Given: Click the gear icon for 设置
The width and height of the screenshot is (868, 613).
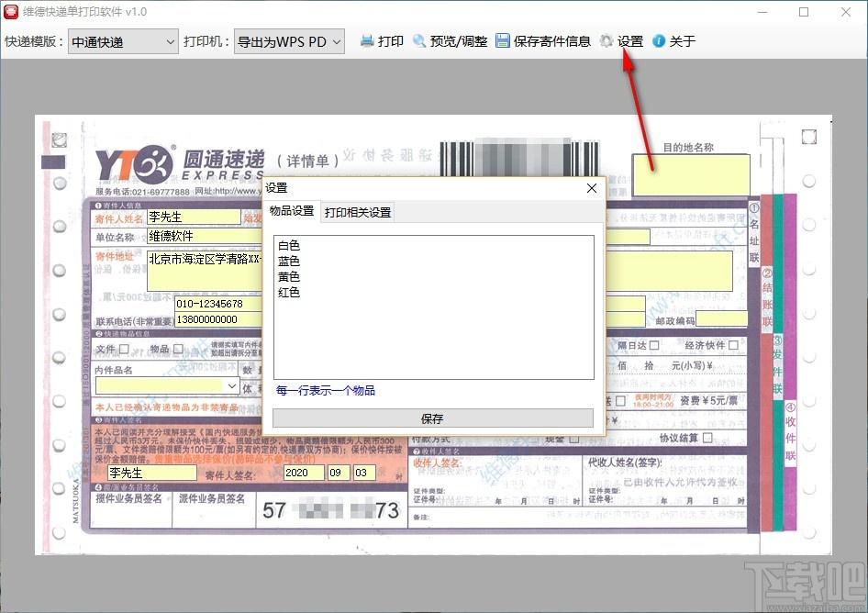Looking at the screenshot, I should pyautogui.click(x=606, y=41).
